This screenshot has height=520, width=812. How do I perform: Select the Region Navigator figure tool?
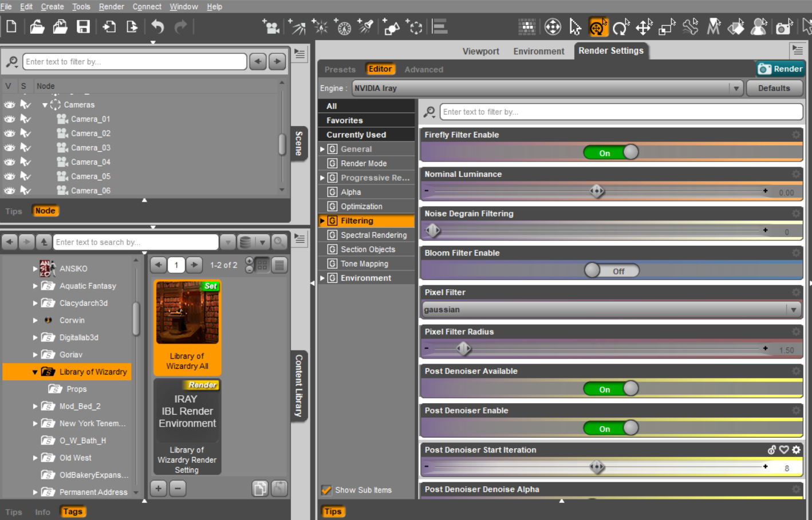pos(759,26)
